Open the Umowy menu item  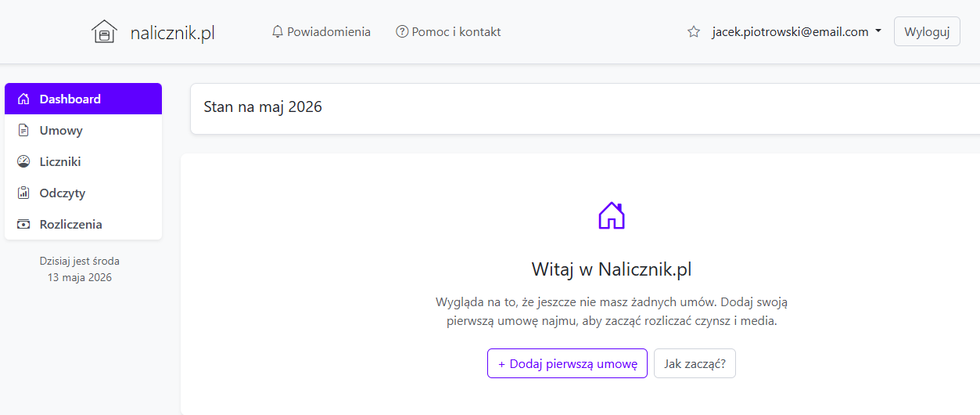(x=83, y=131)
